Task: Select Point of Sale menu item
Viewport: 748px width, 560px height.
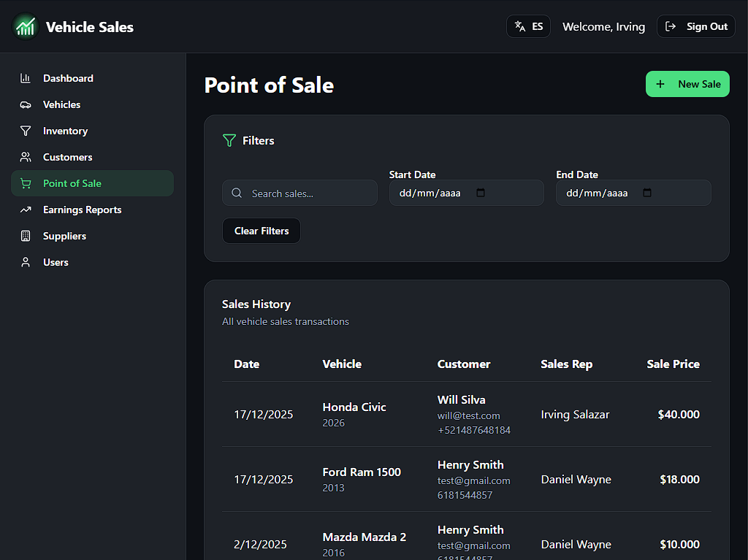Action: coord(93,183)
